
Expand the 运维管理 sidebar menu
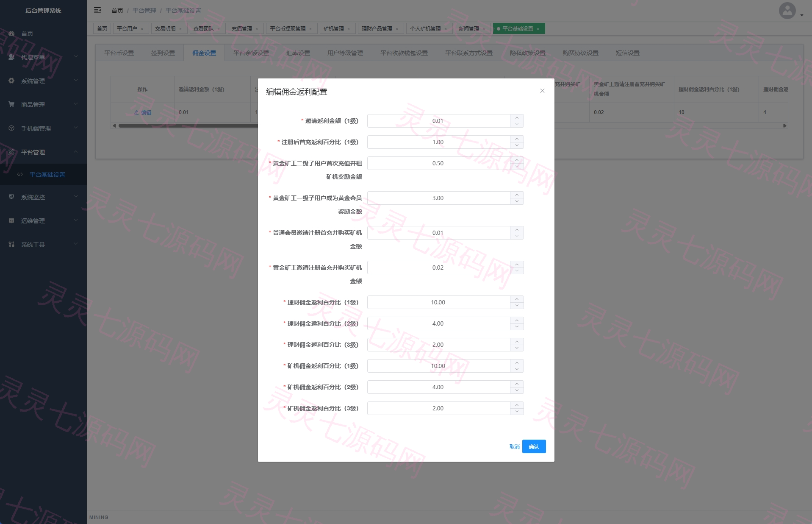coord(43,220)
